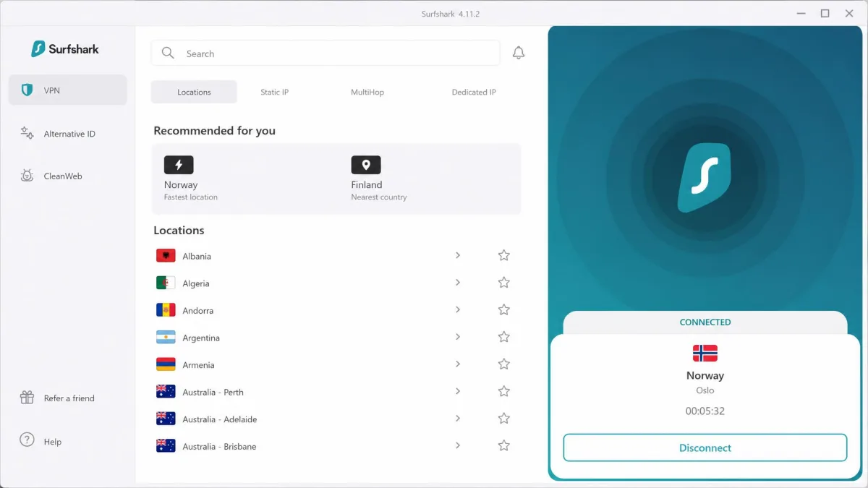Expand Argentina location details

[x=458, y=337]
